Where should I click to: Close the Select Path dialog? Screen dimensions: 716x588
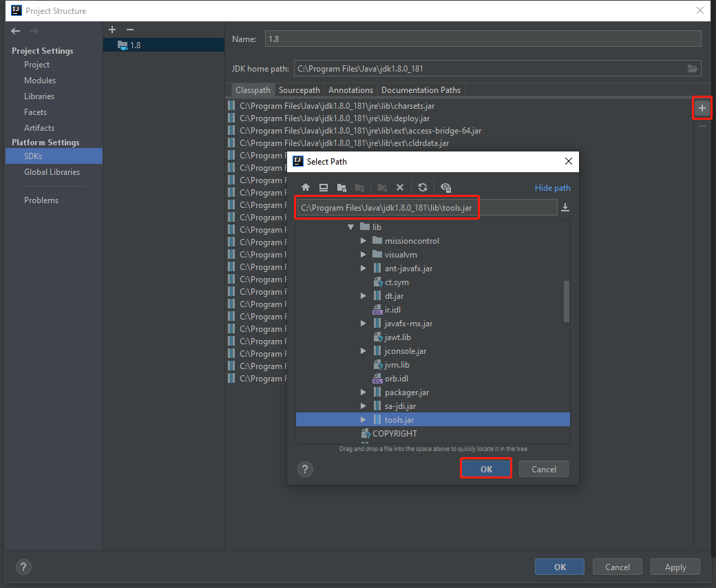pyautogui.click(x=569, y=161)
